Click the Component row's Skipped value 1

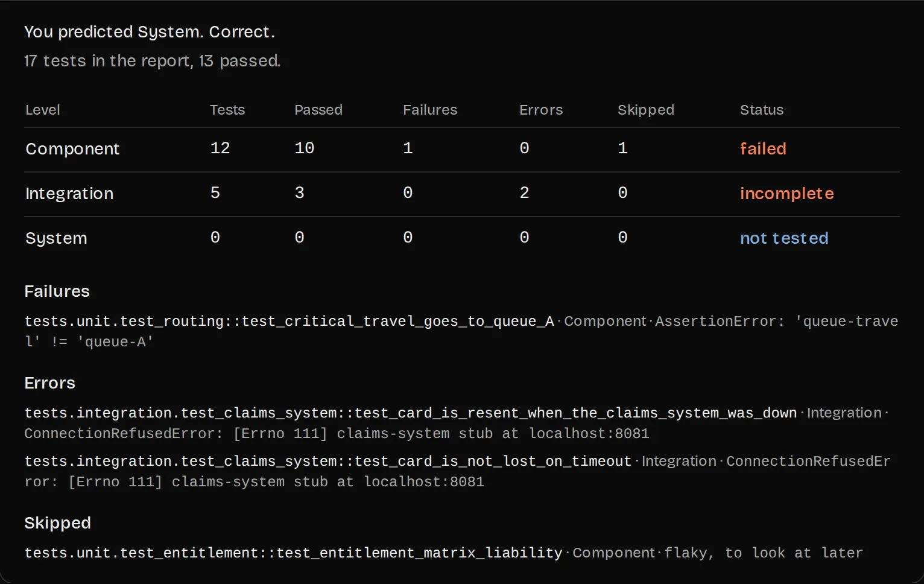[x=622, y=148]
